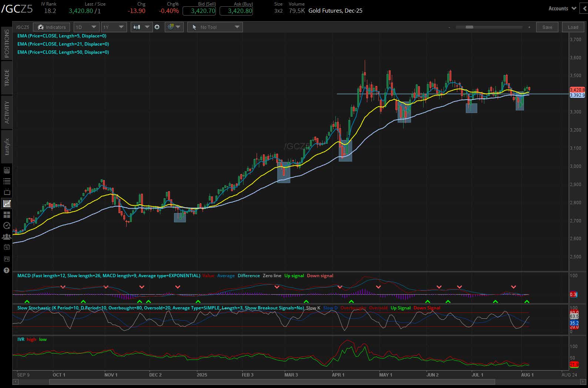Click the Volume 79.5K value
The width and height of the screenshot is (588, 388).
297,11
